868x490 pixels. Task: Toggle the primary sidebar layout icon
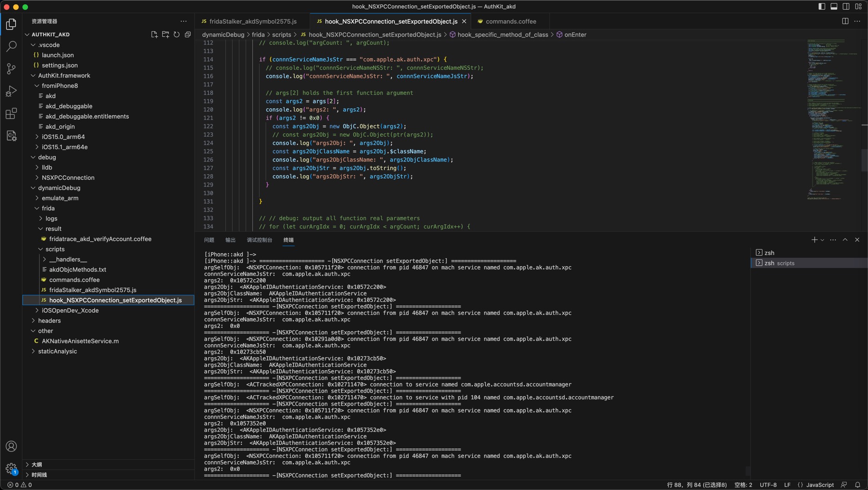[x=822, y=7]
